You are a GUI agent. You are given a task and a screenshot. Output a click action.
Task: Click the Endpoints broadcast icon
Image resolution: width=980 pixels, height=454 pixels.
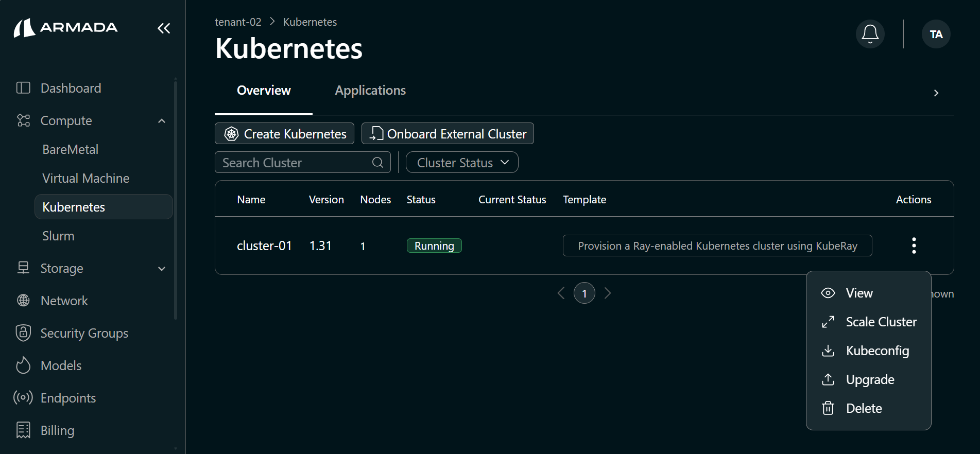pyautogui.click(x=23, y=398)
